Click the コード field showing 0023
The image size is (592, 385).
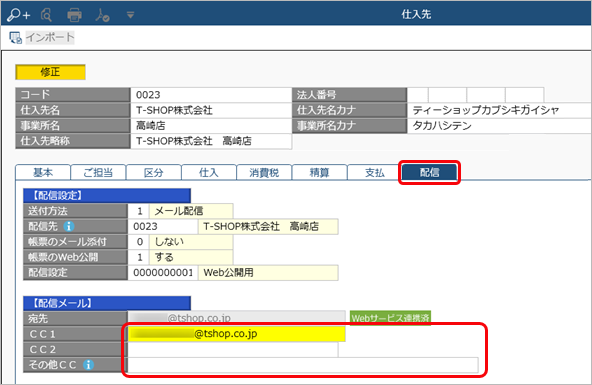click(x=211, y=95)
